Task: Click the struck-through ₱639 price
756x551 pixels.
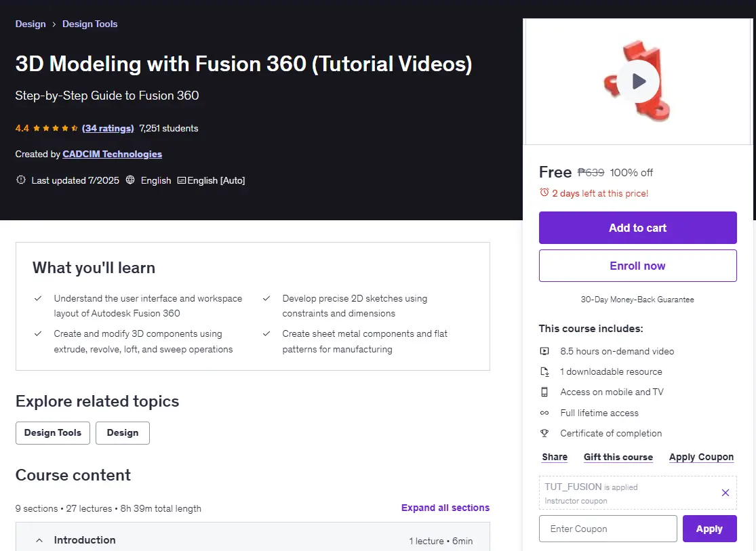Action: tap(591, 173)
